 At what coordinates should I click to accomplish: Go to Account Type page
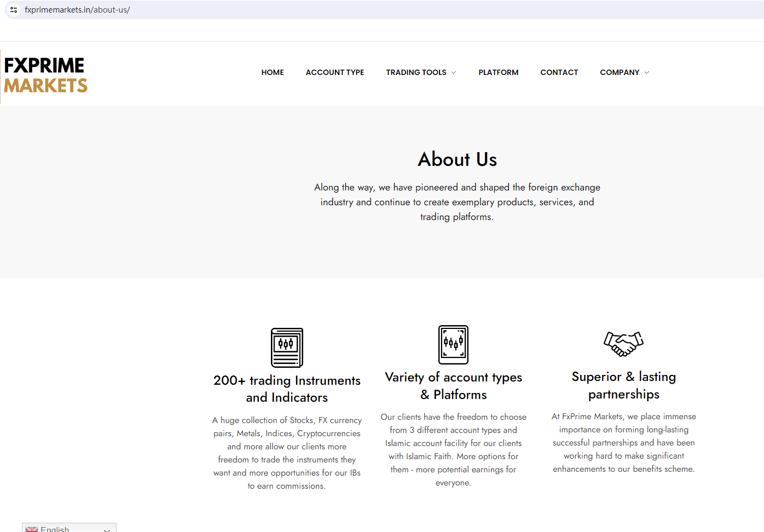335,72
